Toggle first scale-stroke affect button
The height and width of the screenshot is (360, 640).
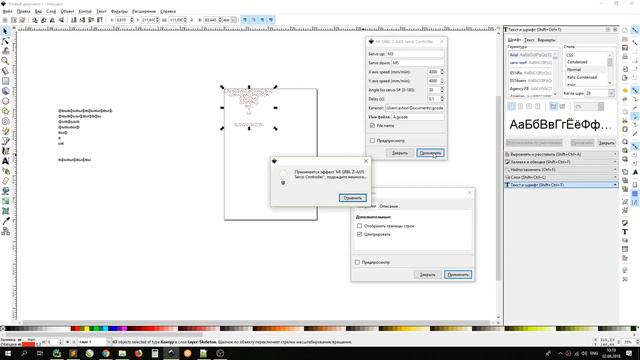(245, 20)
